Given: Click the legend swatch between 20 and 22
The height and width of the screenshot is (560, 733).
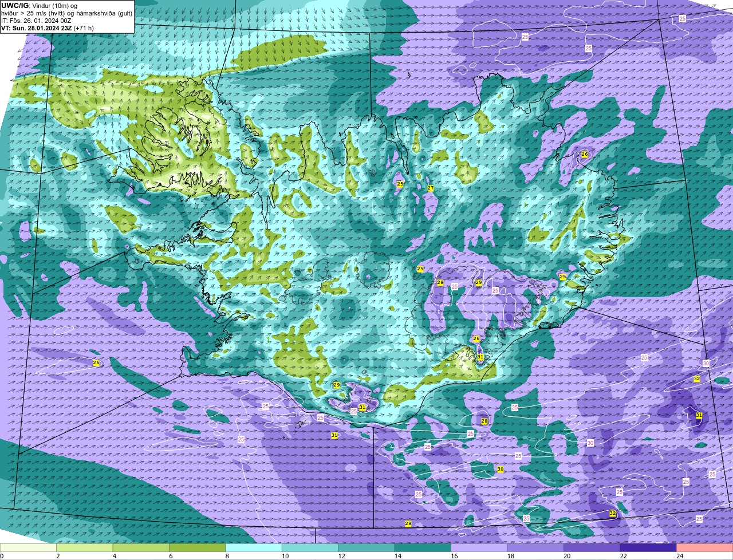Looking at the screenshot, I should (x=592, y=547).
